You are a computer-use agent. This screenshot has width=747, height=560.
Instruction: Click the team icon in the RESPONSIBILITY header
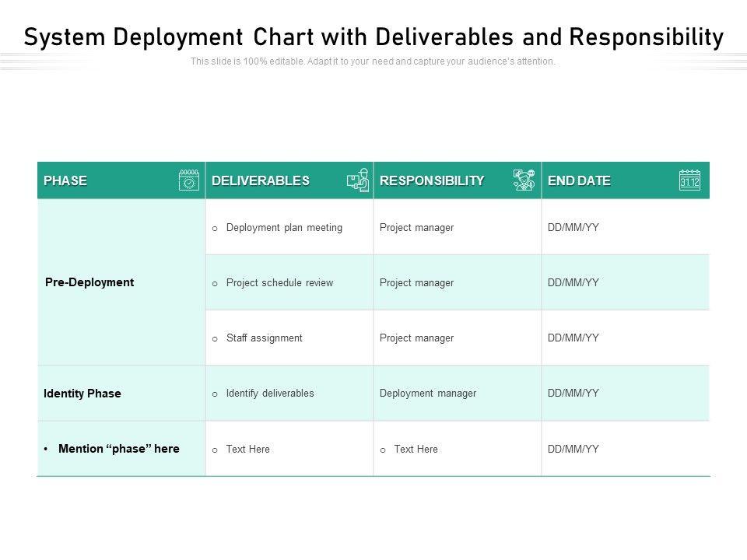[524, 180]
